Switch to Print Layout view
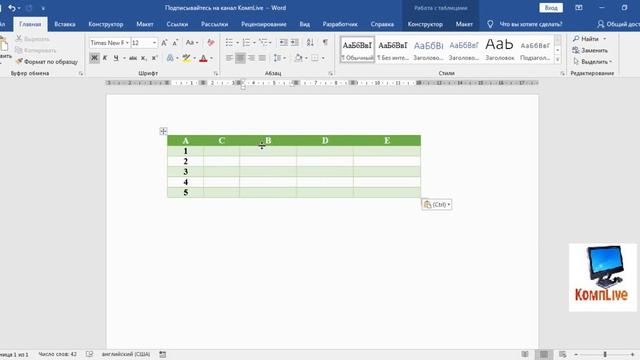640x360 pixels. (x=544, y=354)
